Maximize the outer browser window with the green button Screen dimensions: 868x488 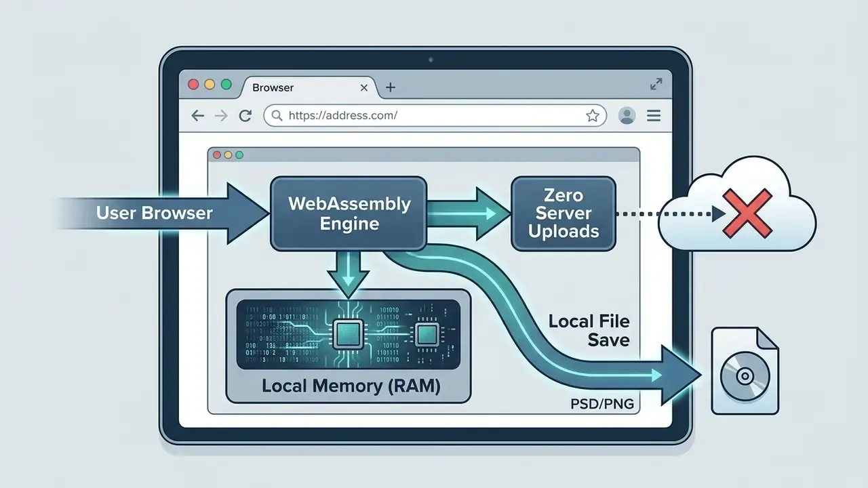click(x=226, y=85)
